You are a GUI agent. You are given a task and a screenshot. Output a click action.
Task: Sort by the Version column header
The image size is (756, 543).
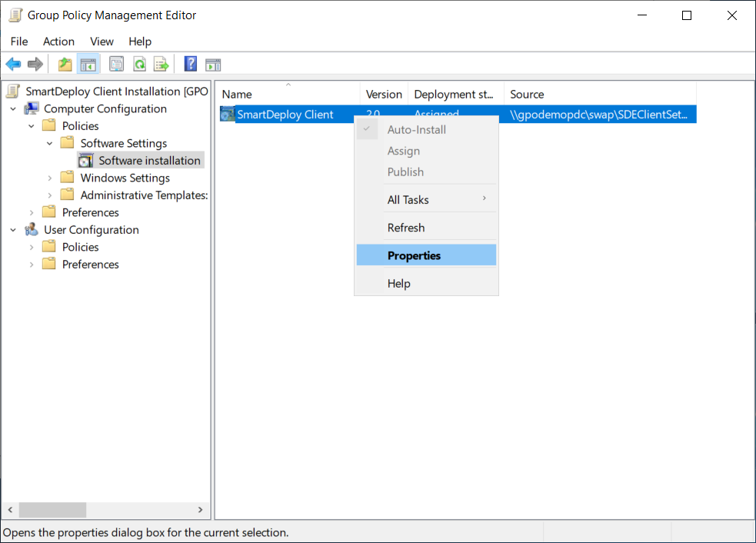385,94
